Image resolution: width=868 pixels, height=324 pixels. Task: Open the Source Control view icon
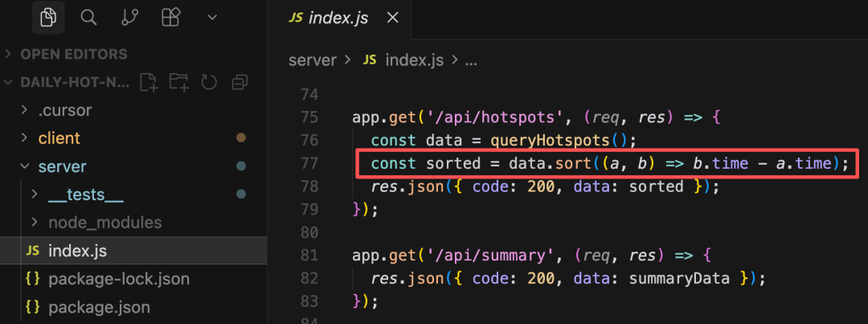(x=129, y=18)
